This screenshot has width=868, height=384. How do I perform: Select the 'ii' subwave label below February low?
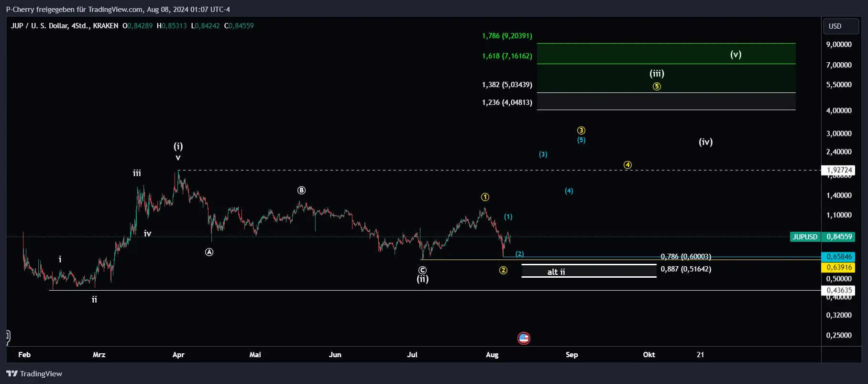pyautogui.click(x=94, y=300)
